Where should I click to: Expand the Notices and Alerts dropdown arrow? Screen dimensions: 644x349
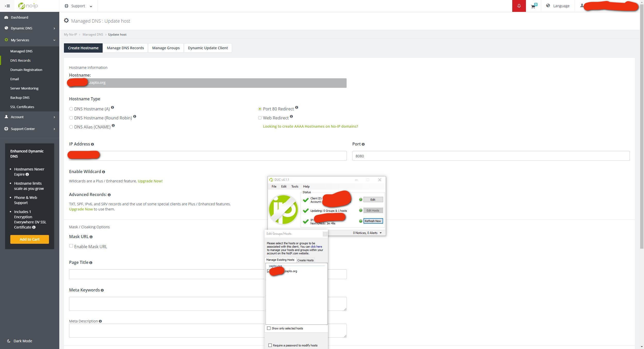(381, 233)
